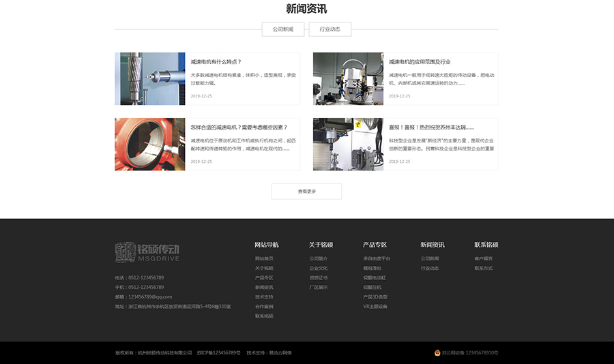Open the red gear ring thumbnail
This screenshot has width=614, height=364.
pyautogui.click(x=150, y=144)
